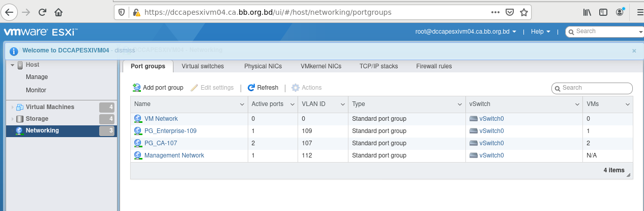The image size is (644, 211).
Task: Open the Active ports column dropdown arrow
Action: 292,104
